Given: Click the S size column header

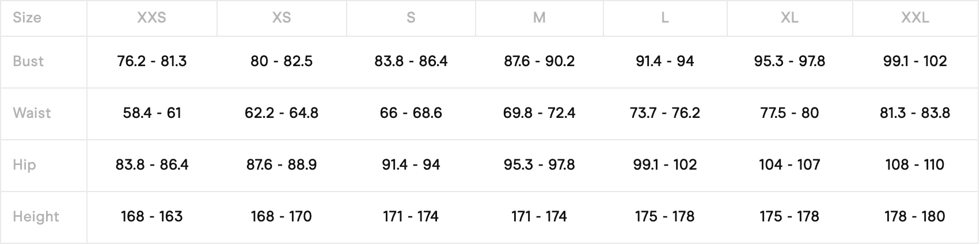Looking at the screenshot, I should 411,18.
